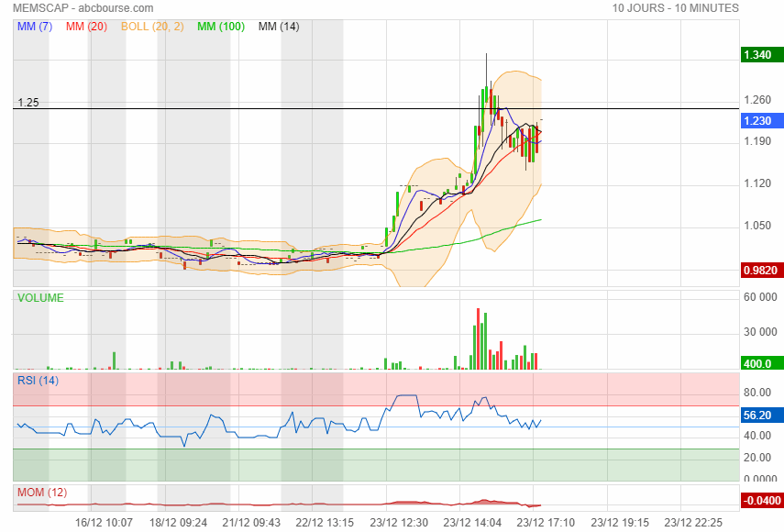This screenshot has height=532, width=784.
Task: Click the 30 000 volume axis label
Action: (760, 332)
